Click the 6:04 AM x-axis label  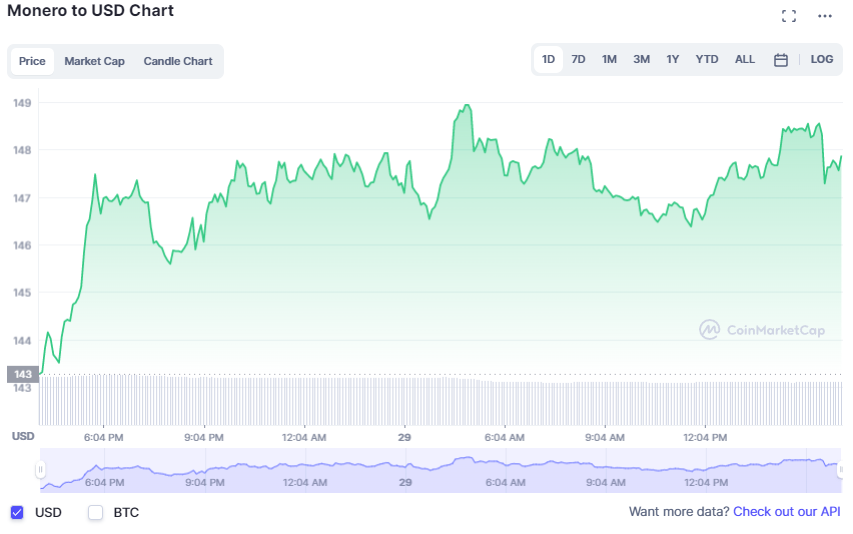[504, 437]
